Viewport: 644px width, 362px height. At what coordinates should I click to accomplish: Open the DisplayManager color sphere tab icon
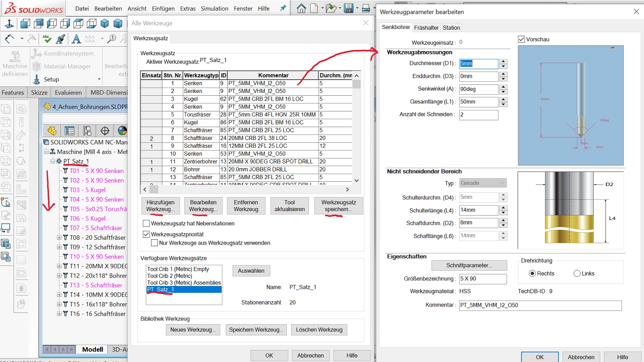122,131
